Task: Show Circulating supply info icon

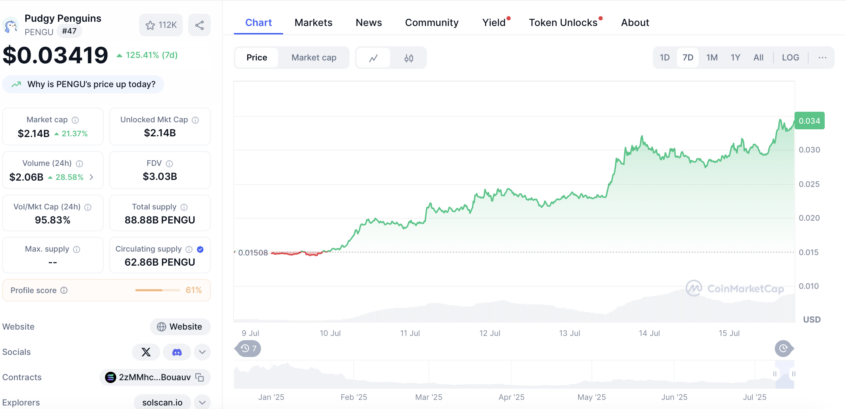Action: 189,249
